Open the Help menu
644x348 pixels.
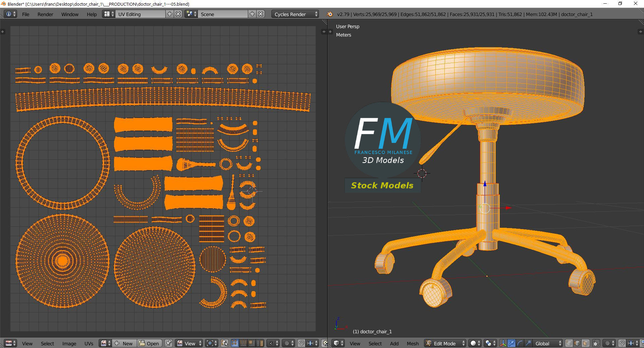point(92,14)
